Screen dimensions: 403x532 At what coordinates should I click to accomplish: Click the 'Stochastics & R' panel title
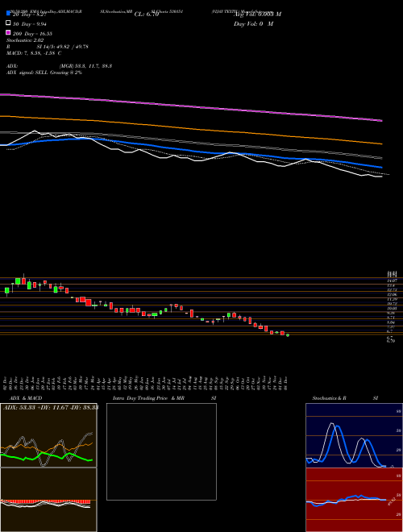pyautogui.click(x=329, y=398)
